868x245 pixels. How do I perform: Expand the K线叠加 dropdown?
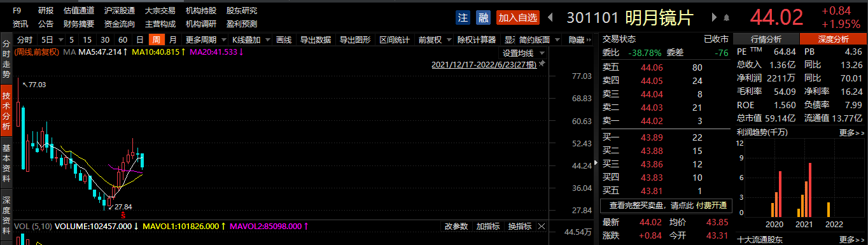tap(251, 39)
